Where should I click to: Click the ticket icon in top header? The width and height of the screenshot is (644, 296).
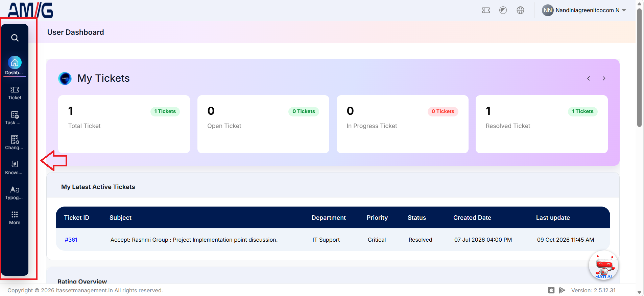486,10
